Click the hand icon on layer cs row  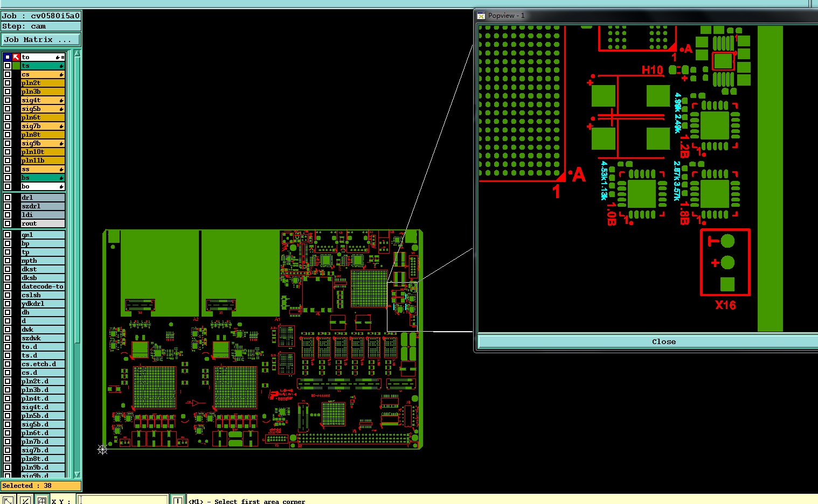(61, 74)
